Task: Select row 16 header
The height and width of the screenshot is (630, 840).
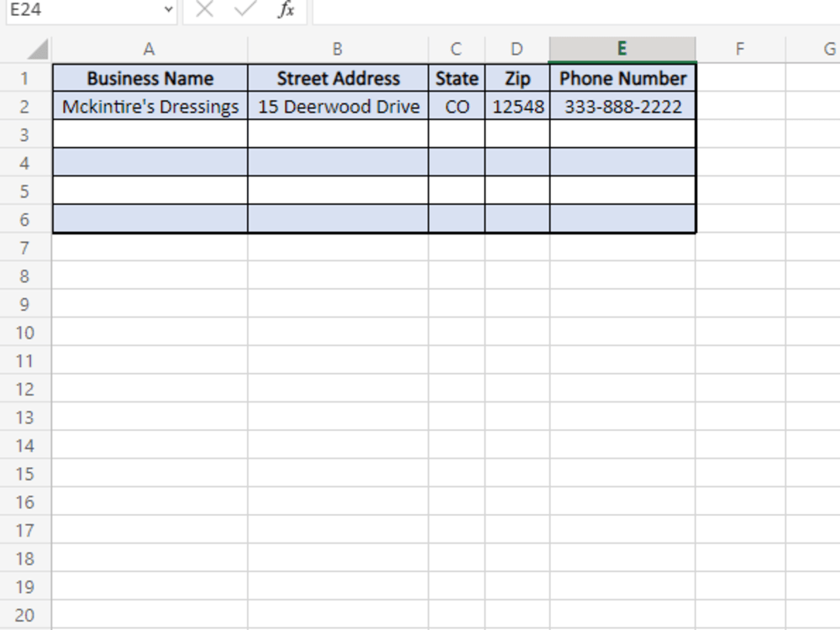Action: pos(24,502)
